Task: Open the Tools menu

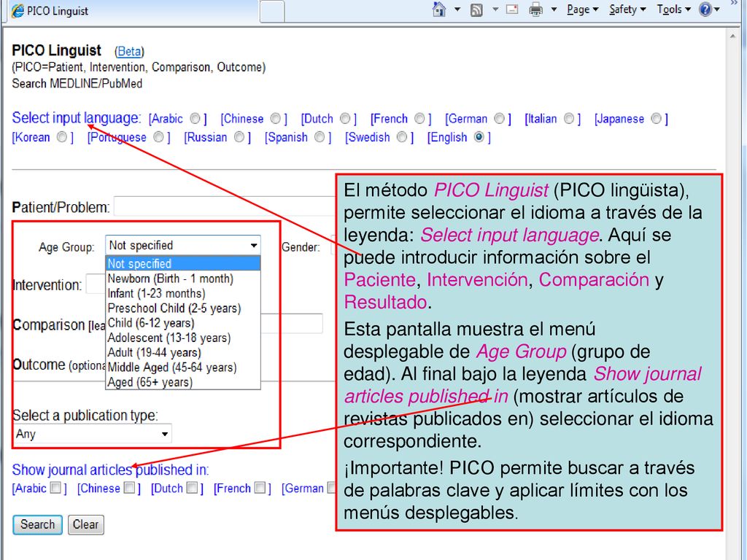Action: [673, 9]
